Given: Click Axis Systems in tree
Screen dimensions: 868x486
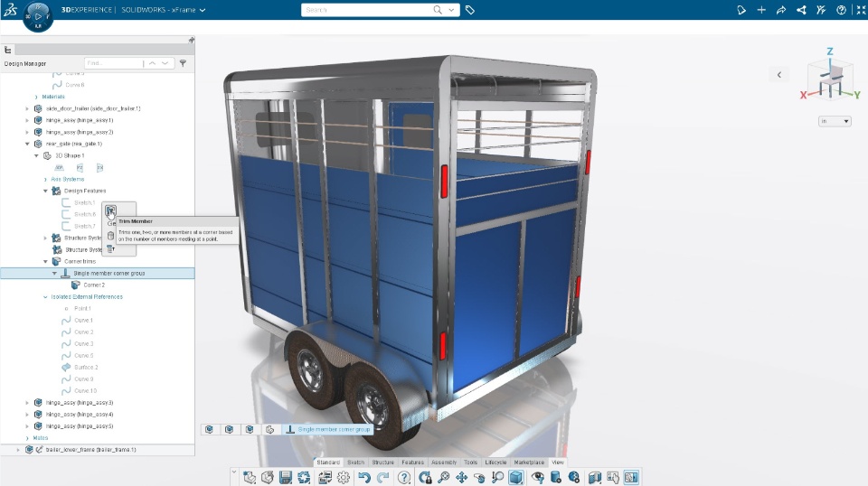Looking at the screenshot, I should [x=68, y=179].
